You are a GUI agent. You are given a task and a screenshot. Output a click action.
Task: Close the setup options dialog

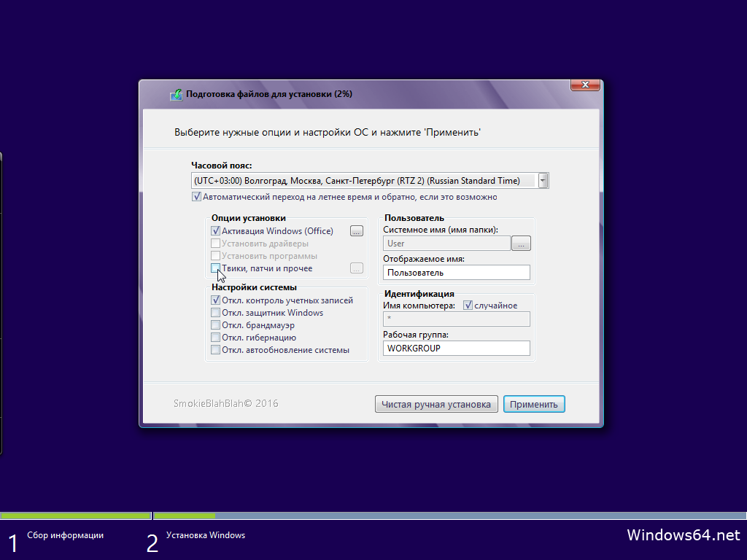pyautogui.click(x=585, y=85)
